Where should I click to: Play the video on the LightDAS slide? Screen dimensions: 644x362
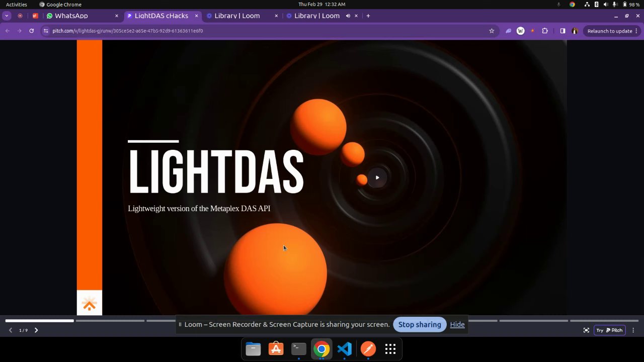377,177
